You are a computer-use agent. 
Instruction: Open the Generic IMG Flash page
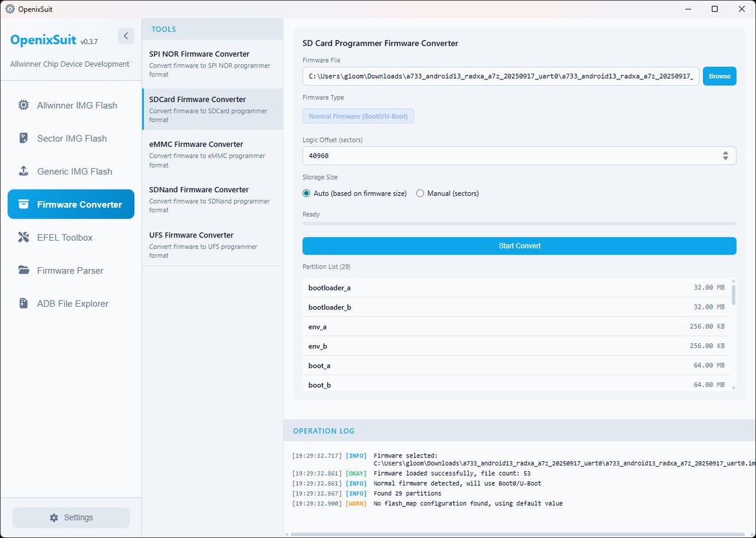[x=71, y=171]
